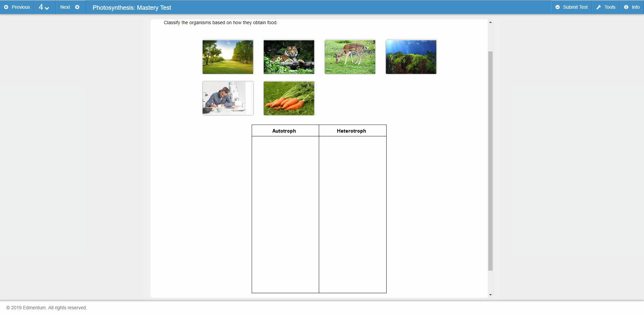Go to the Next question
Screen dimensions: 644x314
click(x=70, y=7)
